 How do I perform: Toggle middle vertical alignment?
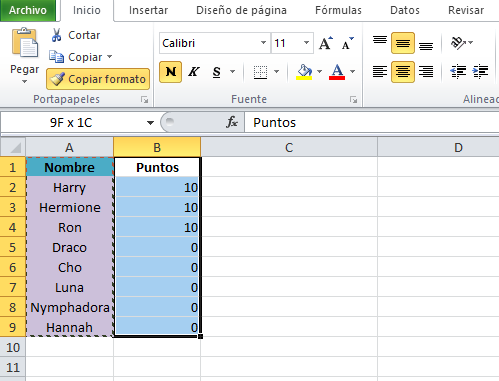coord(403,43)
